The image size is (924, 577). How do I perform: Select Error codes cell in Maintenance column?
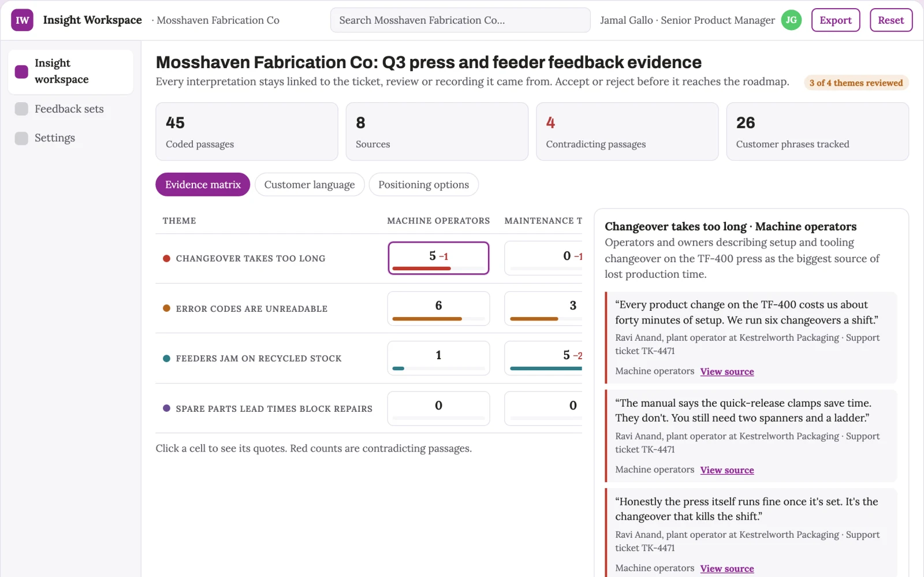pyautogui.click(x=543, y=308)
